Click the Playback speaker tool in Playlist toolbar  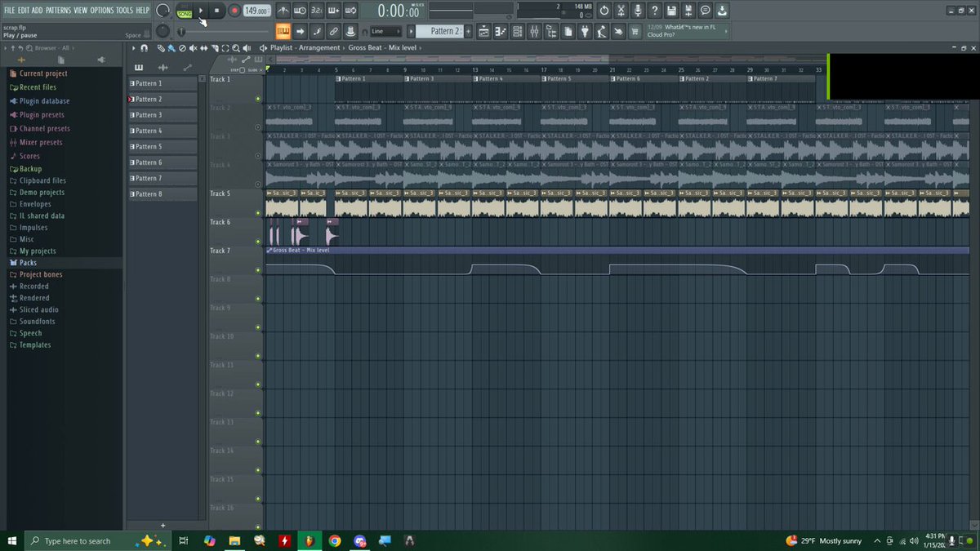point(247,47)
